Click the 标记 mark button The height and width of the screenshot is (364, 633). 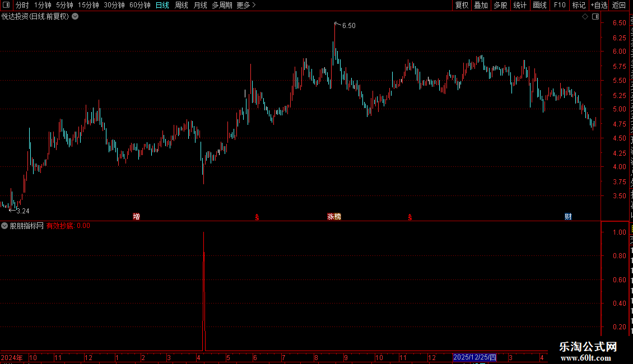(579, 5)
